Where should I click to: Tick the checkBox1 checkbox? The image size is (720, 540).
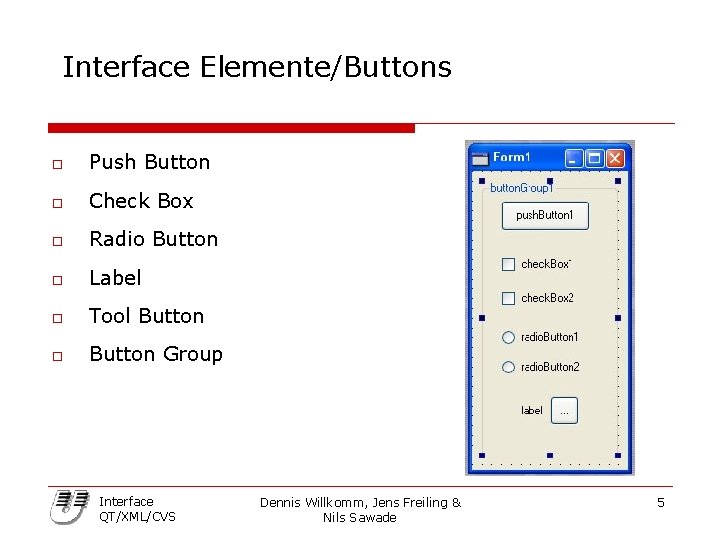tap(508, 264)
